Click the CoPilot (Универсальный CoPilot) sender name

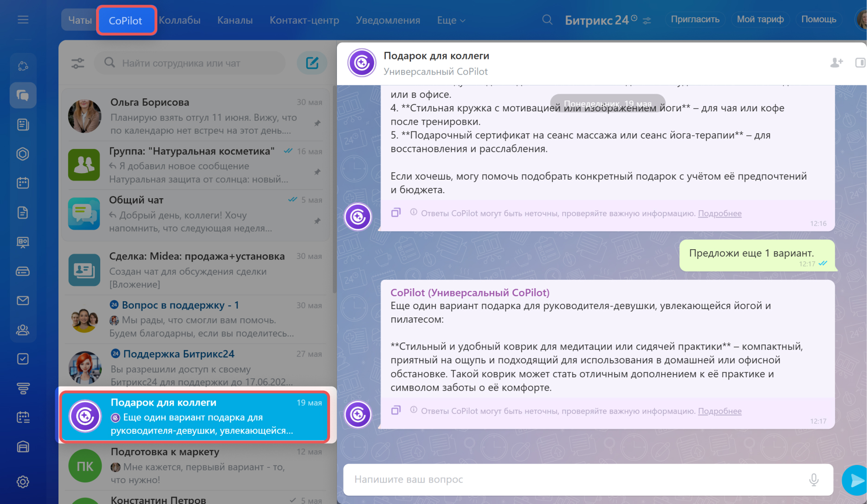(x=470, y=292)
